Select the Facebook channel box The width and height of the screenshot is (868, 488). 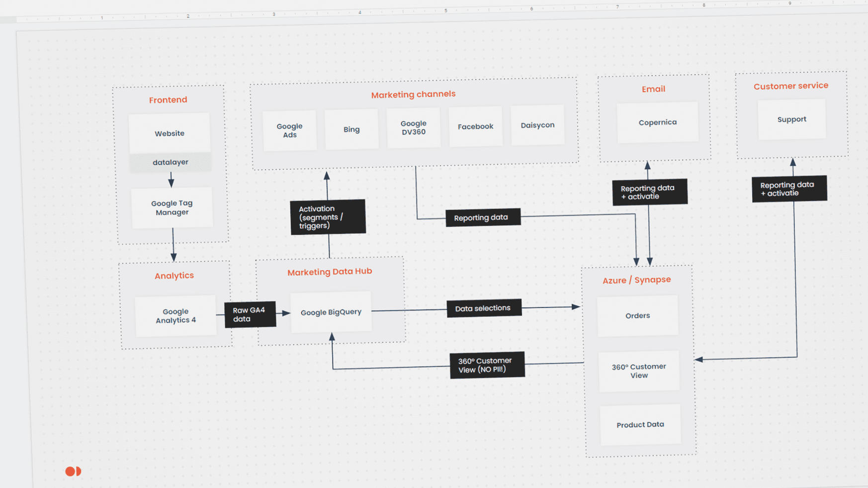(476, 126)
